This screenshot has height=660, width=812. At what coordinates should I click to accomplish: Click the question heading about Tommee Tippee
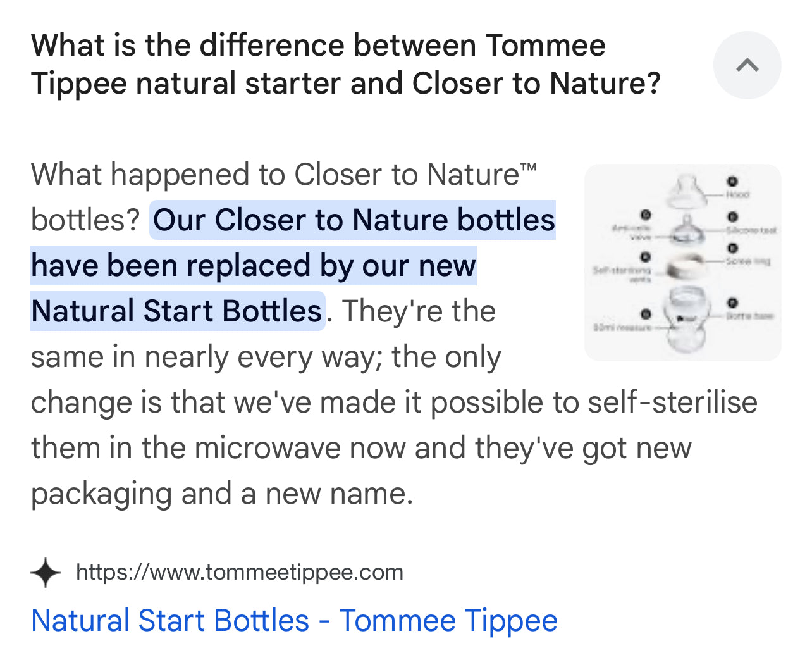345,65
